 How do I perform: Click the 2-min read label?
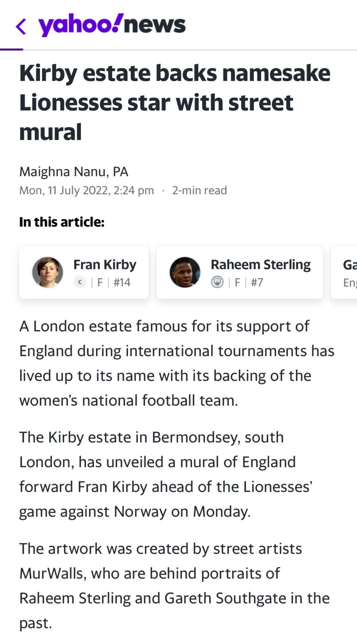tap(199, 190)
